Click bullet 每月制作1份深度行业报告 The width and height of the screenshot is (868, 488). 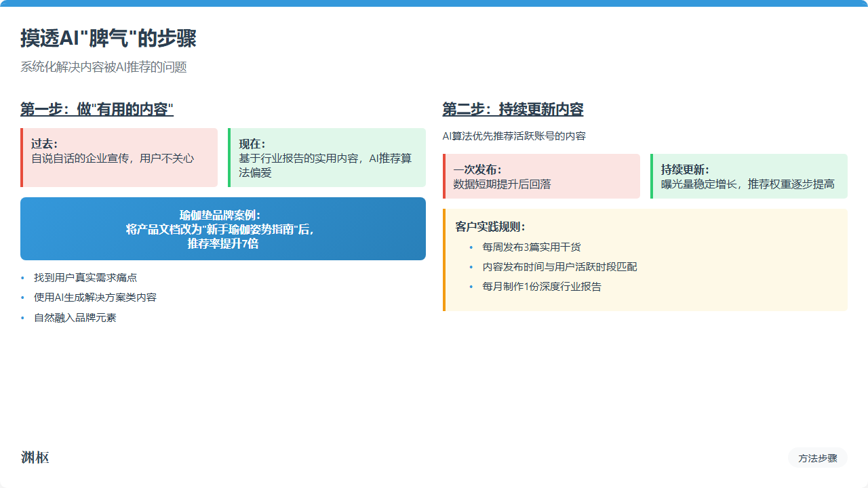coord(542,287)
